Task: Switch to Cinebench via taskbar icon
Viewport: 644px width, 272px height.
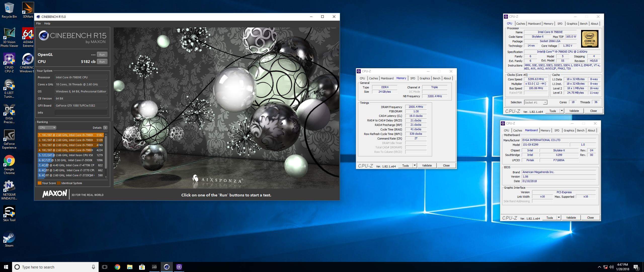Action: tap(167, 267)
